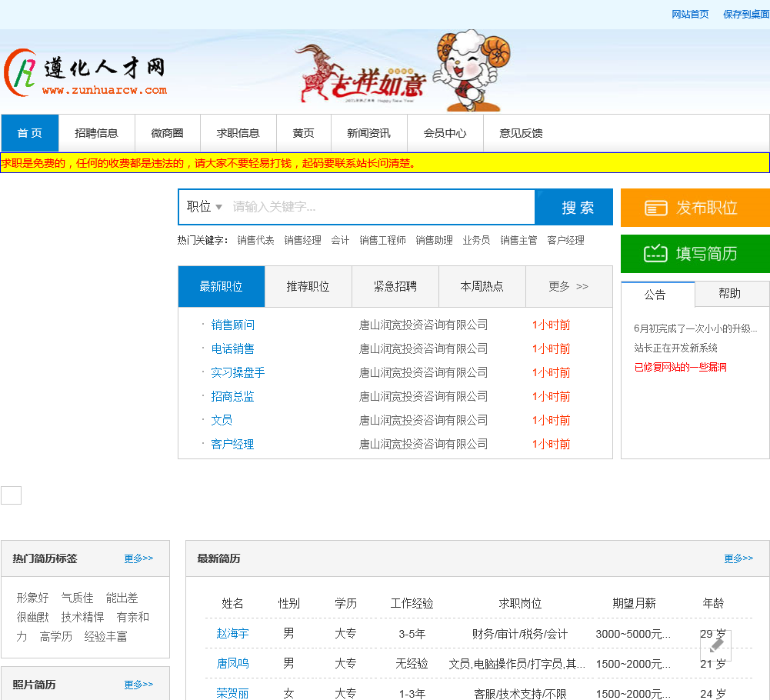Click the yellow warning notice banner

pos(385,162)
